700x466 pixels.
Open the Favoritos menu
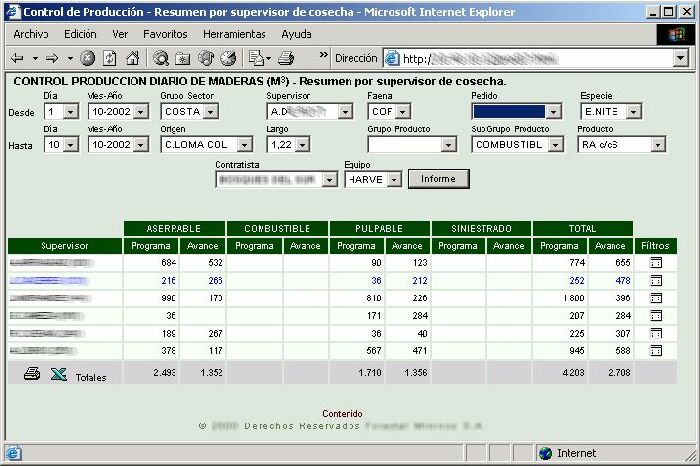tap(165, 34)
